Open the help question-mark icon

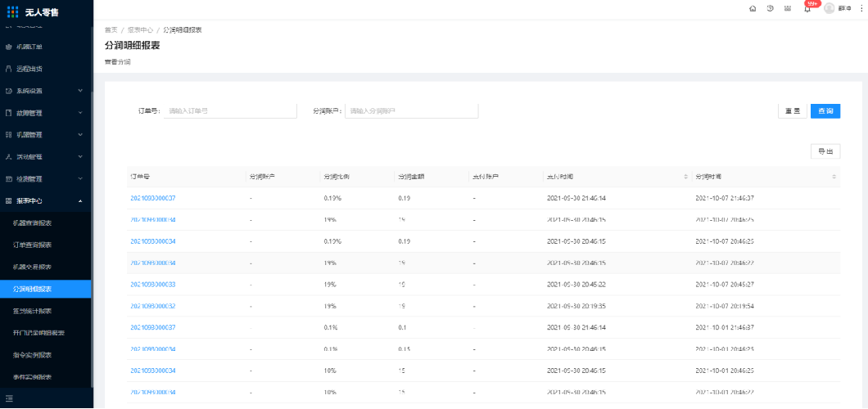tap(770, 8)
